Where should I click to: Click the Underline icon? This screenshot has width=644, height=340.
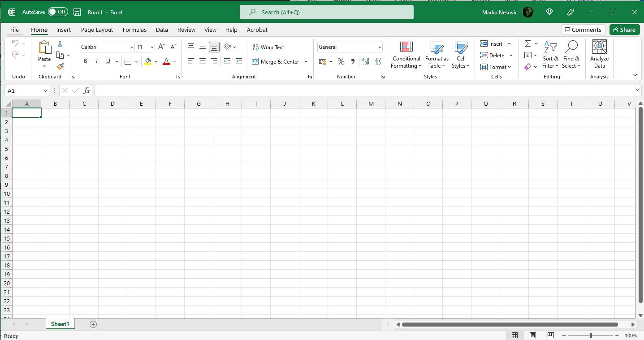click(x=108, y=61)
